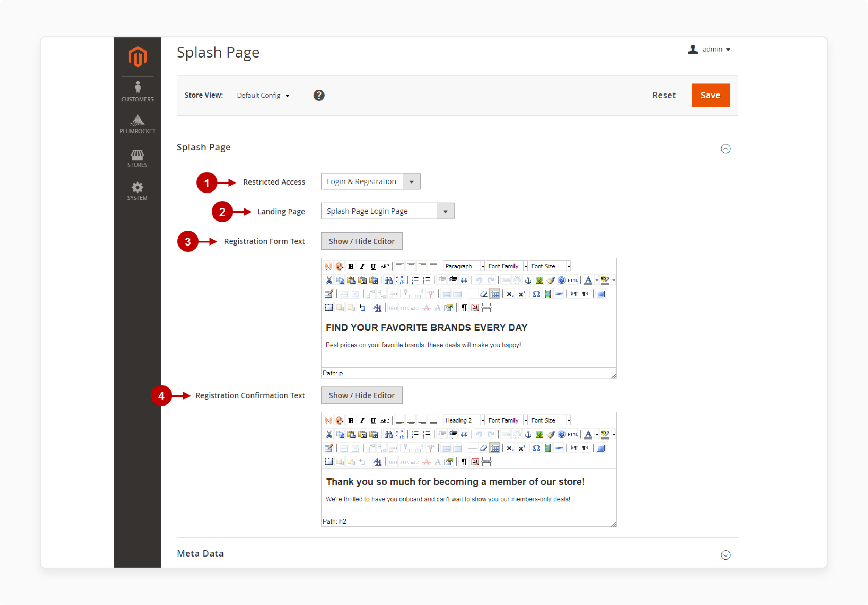Insert page break in Registration Confirmation Text editor
Image resolution: width=868 pixels, height=605 pixels.
(487, 461)
